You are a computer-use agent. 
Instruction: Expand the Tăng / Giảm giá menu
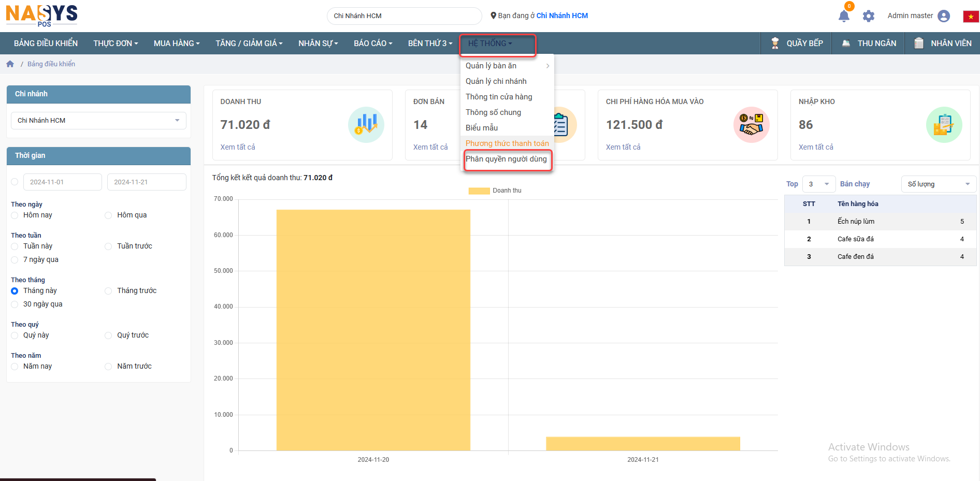tap(249, 43)
